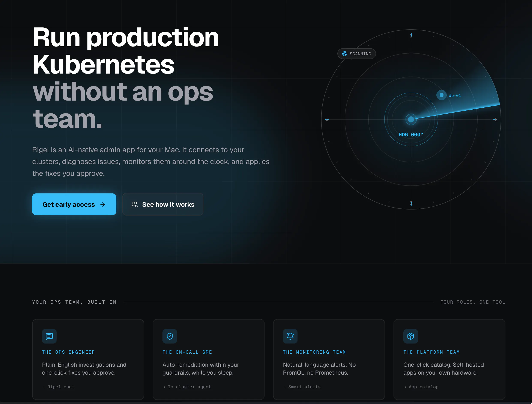
Task: Click the Rigel is an AI-native description paragraph
Action: [x=151, y=161]
